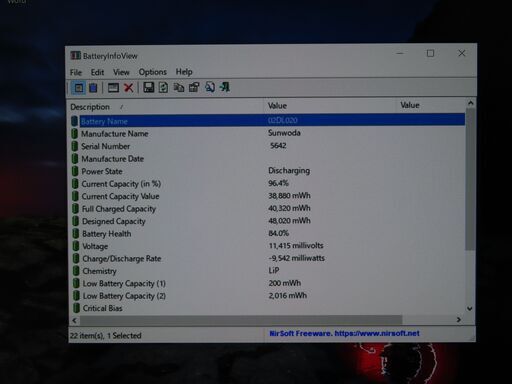Click the Sunwoda manufacturer value
Screen dimensions: 512x384
pos(284,133)
